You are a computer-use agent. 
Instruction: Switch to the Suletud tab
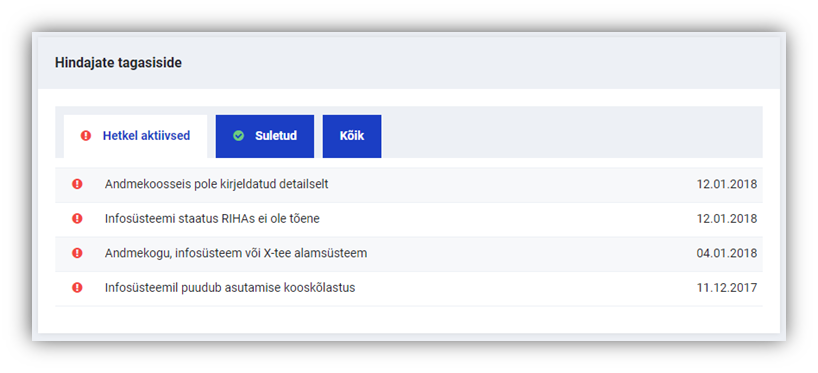pyautogui.click(x=264, y=136)
